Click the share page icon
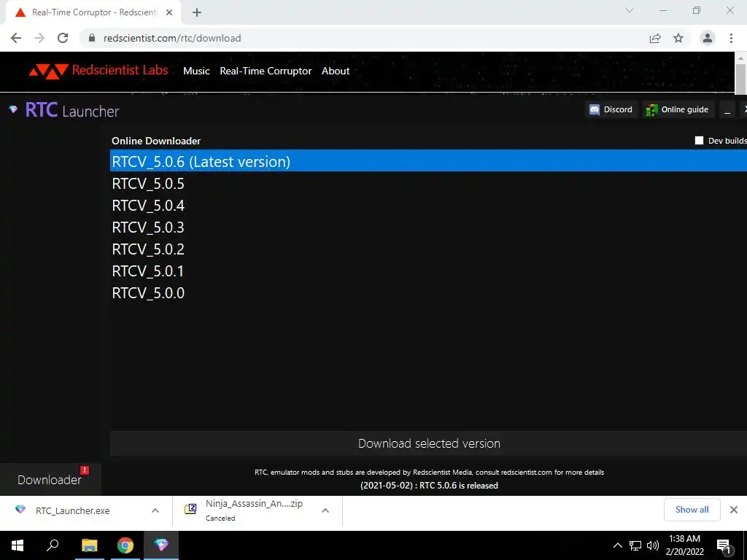This screenshot has width=747, height=560. 655,38
